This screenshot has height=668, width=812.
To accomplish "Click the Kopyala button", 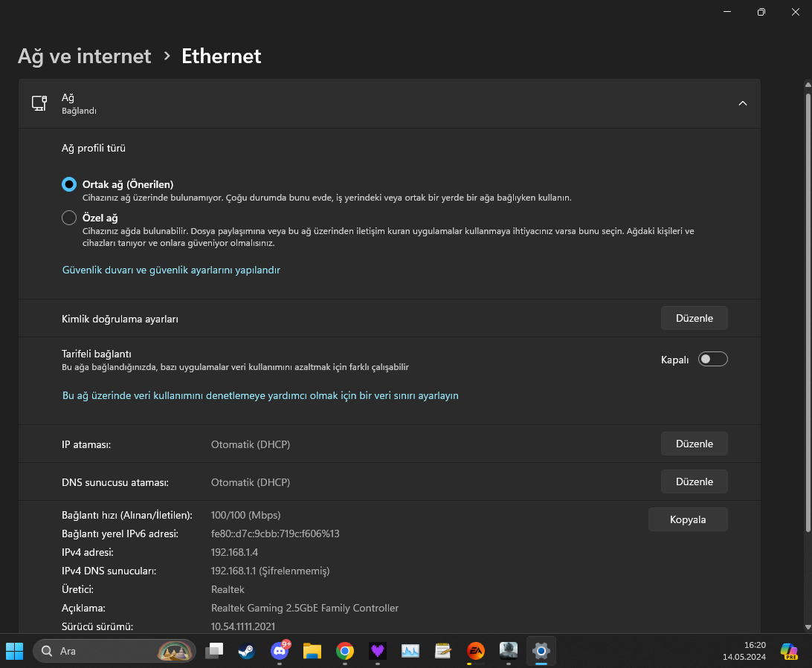I will tap(688, 519).
